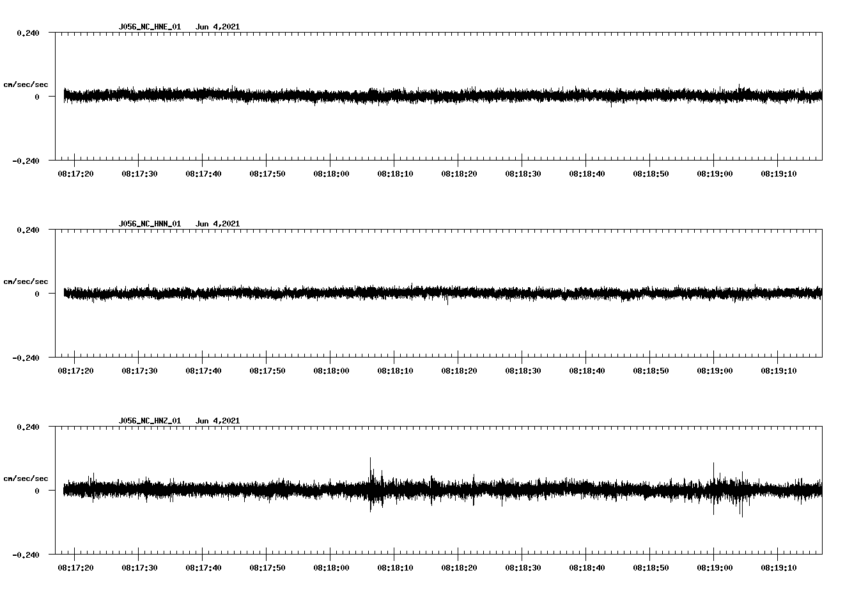The width and height of the screenshot is (868, 591).
Task: Click the 08:18:30 time label under HNN plot
Action: coord(523,371)
